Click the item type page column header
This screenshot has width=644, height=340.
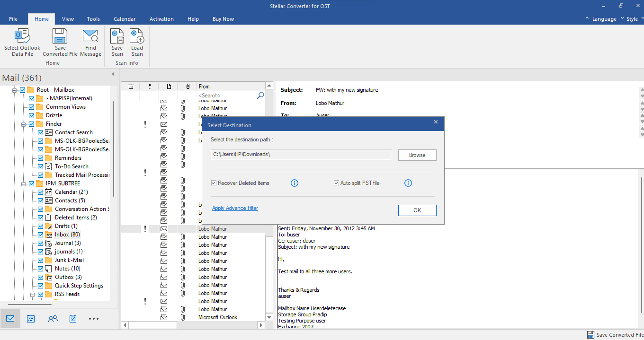coord(169,87)
